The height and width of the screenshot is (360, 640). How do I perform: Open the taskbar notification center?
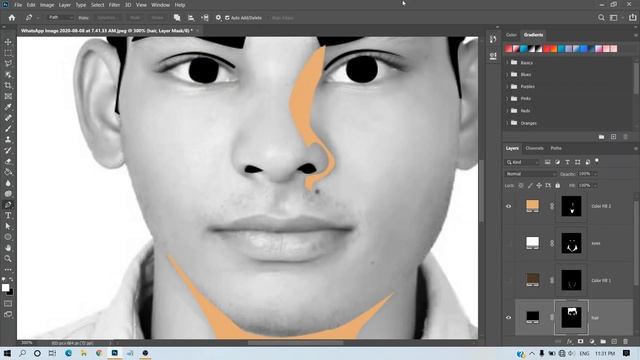pyautogui.click(x=626, y=353)
